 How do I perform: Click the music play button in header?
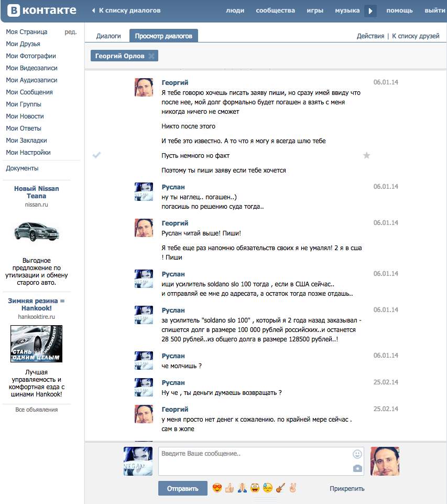point(370,11)
